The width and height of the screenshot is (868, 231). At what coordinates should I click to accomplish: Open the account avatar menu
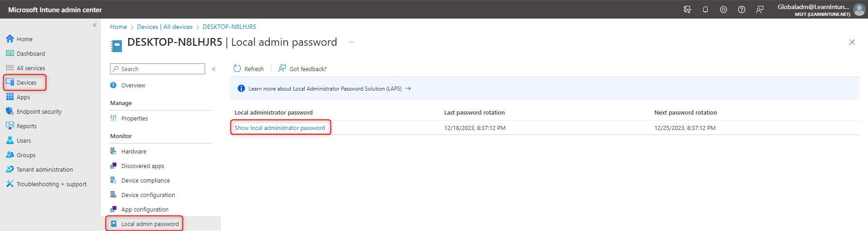tap(859, 10)
